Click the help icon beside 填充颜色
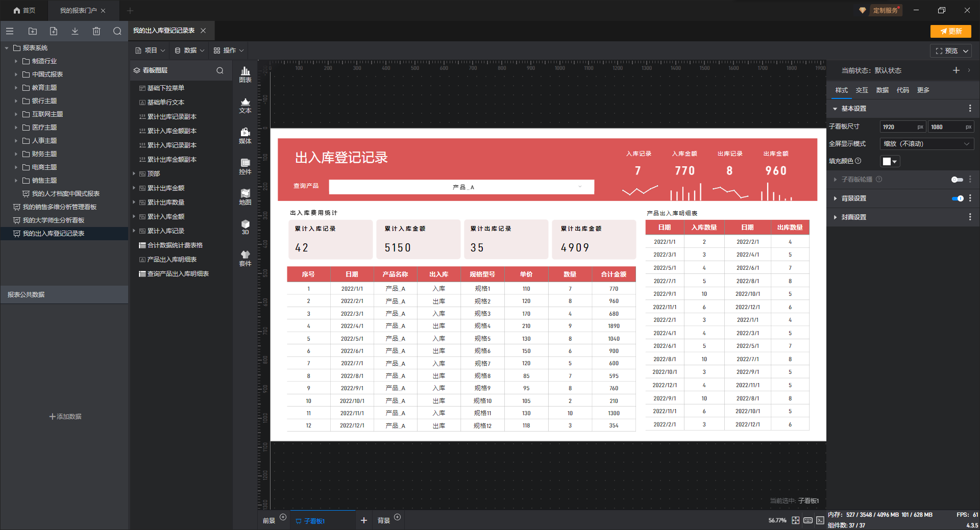Screen dimensions: 980x530 coord(858,161)
